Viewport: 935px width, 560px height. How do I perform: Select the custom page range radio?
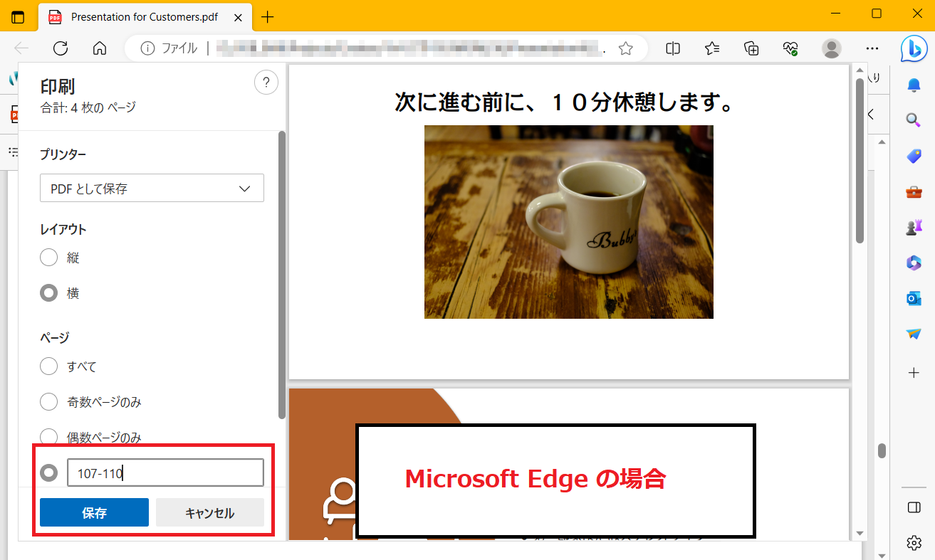click(x=48, y=472)
